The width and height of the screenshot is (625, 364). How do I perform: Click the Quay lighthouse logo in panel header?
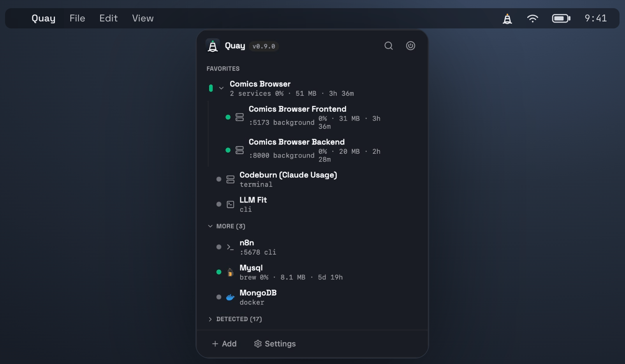pyautogui.click(x=213, y=46)
